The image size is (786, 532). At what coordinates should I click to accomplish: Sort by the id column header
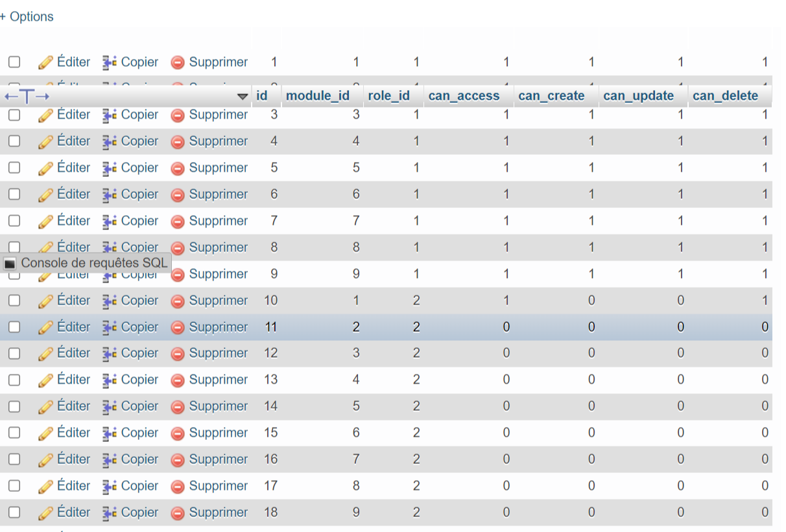pos(262,96)
